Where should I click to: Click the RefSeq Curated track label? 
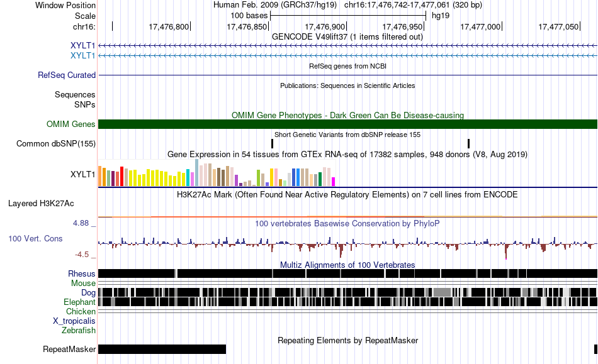click(66, 75)
